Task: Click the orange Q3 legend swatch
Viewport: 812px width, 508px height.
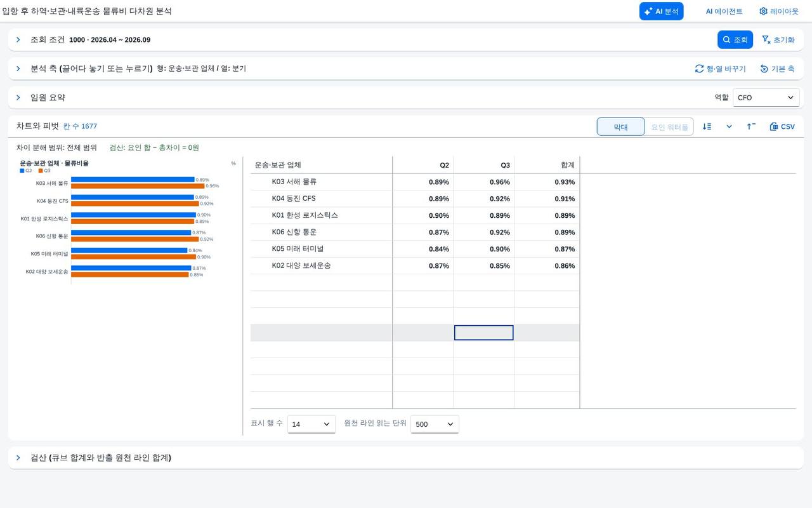Action: 41,171
